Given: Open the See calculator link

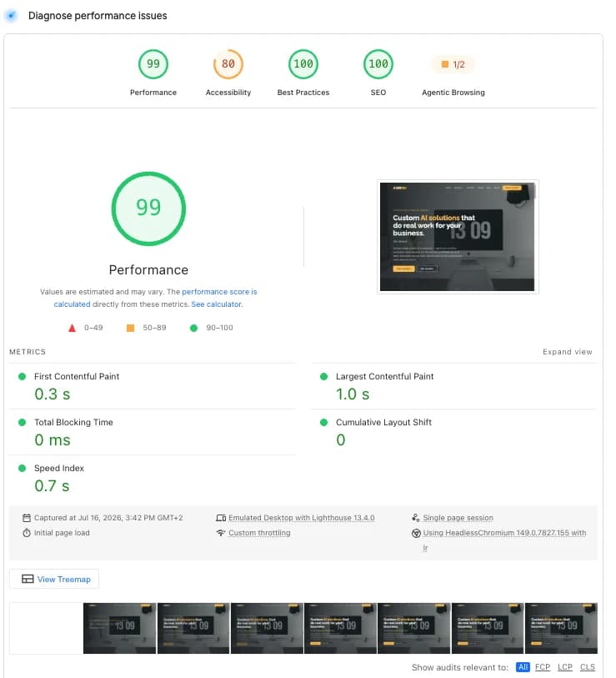Looking at the screenshot, I should [216, 304].
